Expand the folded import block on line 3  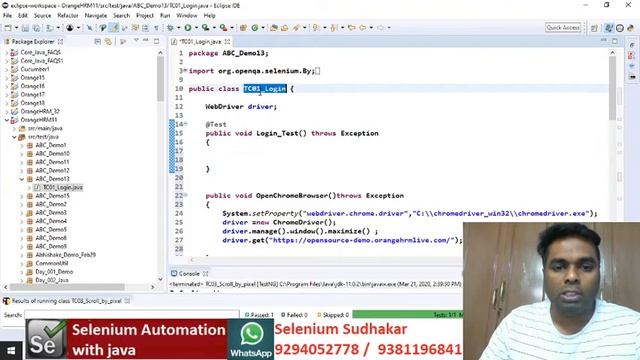pyautogui.click(x=185, y=71)
